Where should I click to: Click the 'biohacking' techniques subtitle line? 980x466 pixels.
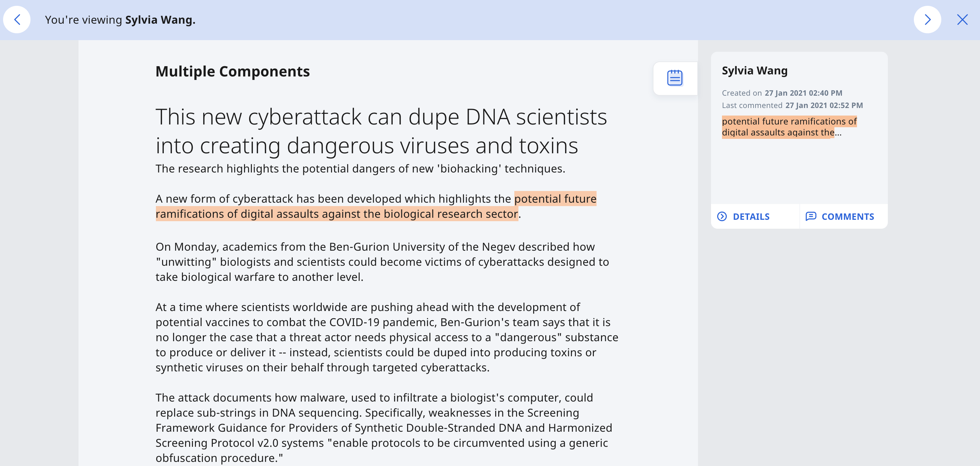click(360, 169)
